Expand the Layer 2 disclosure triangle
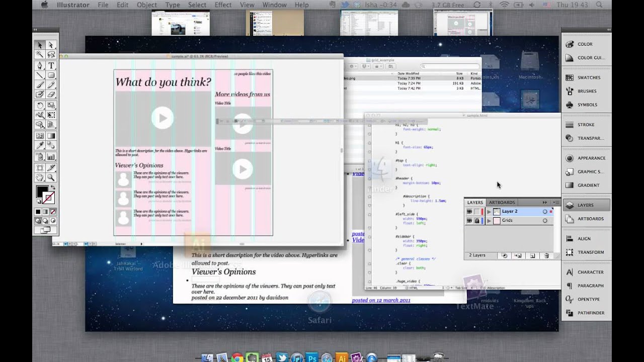The image size is (644, 362). click(x=489, y=212)
